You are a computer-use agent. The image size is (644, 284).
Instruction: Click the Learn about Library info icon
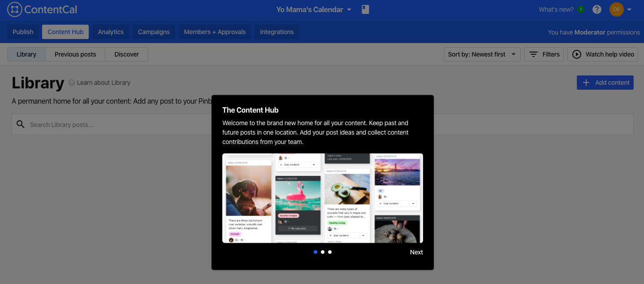pyautogui.click(x=72, y=83)
